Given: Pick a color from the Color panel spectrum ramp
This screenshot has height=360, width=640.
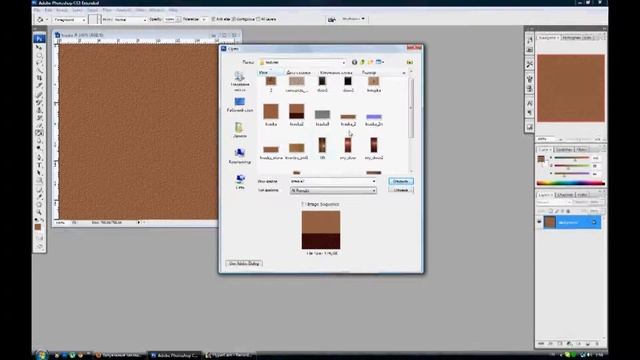Looking at the screenshot, I should (x=571, y=183).
